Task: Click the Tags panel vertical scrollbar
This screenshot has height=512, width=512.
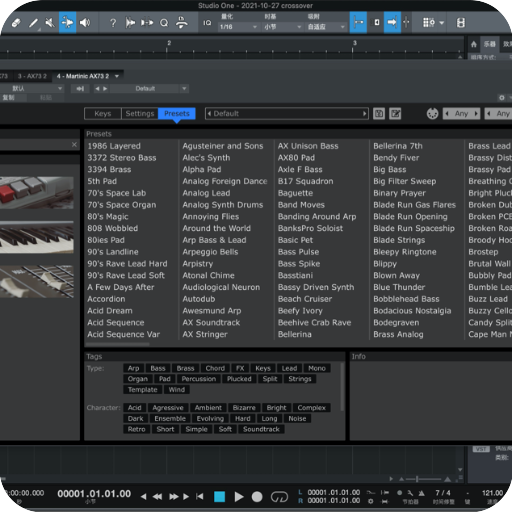Action: 342,387
